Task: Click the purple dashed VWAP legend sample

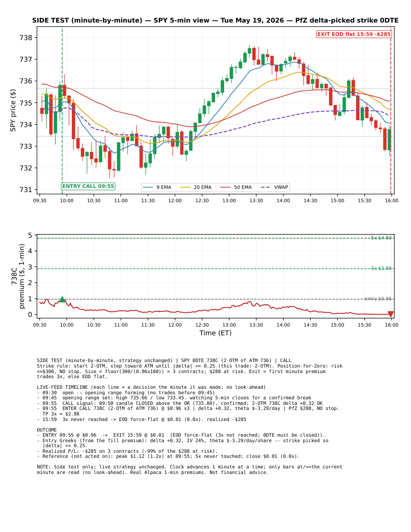Action: pyautogui.click(x=266, y=187)
